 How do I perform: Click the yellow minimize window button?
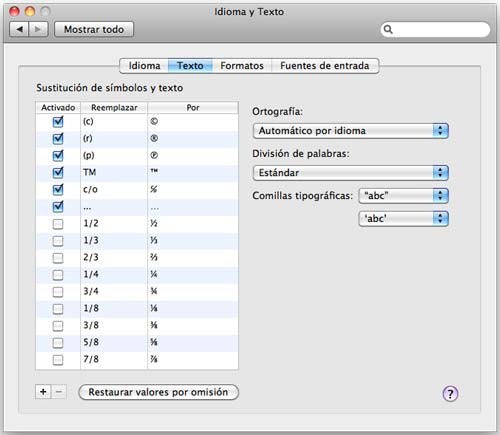point(30,12)
